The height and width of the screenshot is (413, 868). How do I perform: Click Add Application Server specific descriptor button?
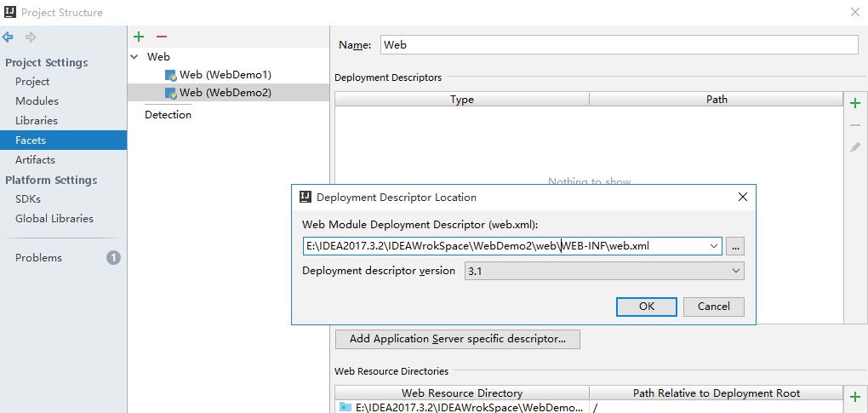[x=458, y=339]
